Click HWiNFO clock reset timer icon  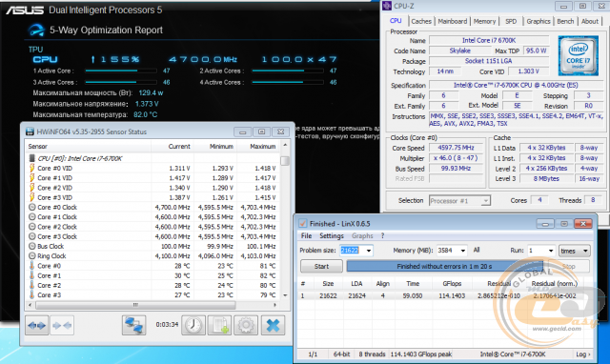(x=193, y=325)
